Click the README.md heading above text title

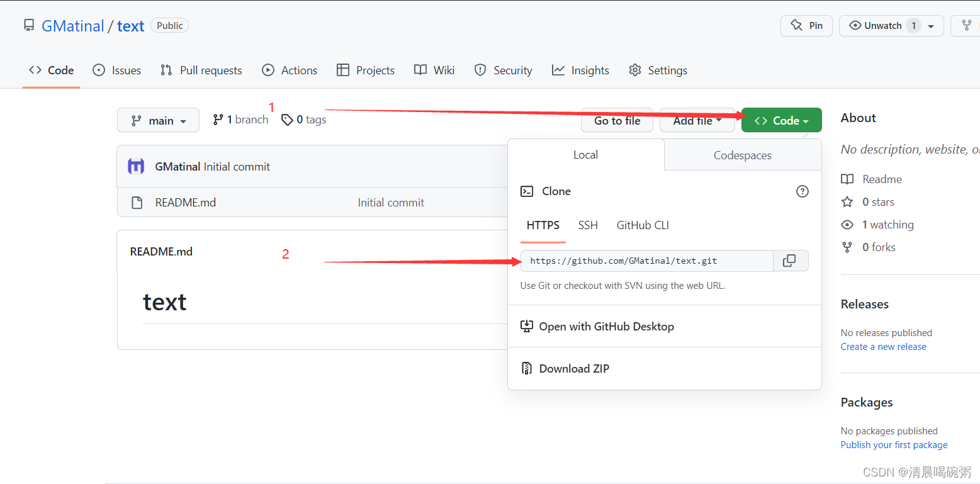[161, 251]
